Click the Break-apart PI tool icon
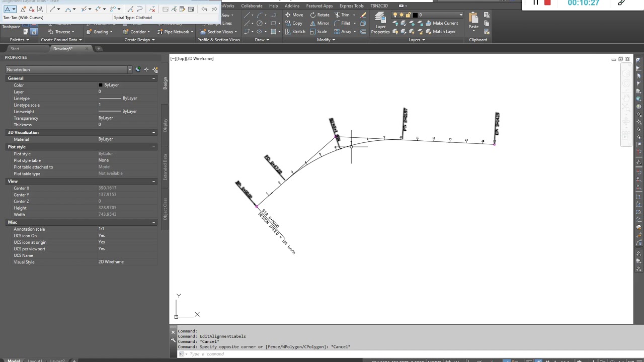The image size is (644, 362). (x=40, y=9)
